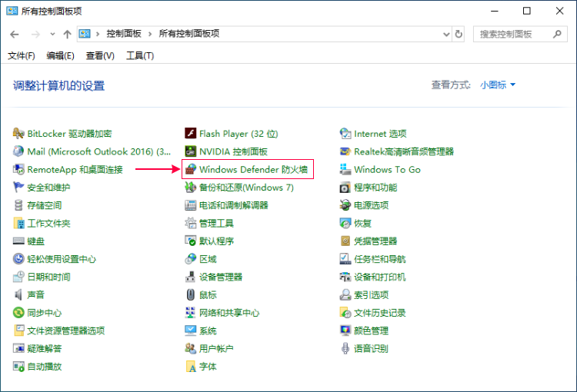Click the NVIDIA 控制面板 icon

[x=190, y=151]
